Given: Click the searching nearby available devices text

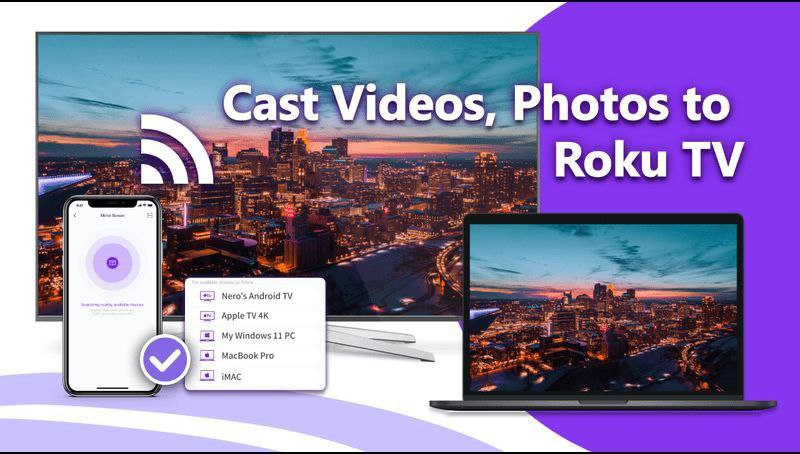Looking at the screenshot, I should click(112, 305).
